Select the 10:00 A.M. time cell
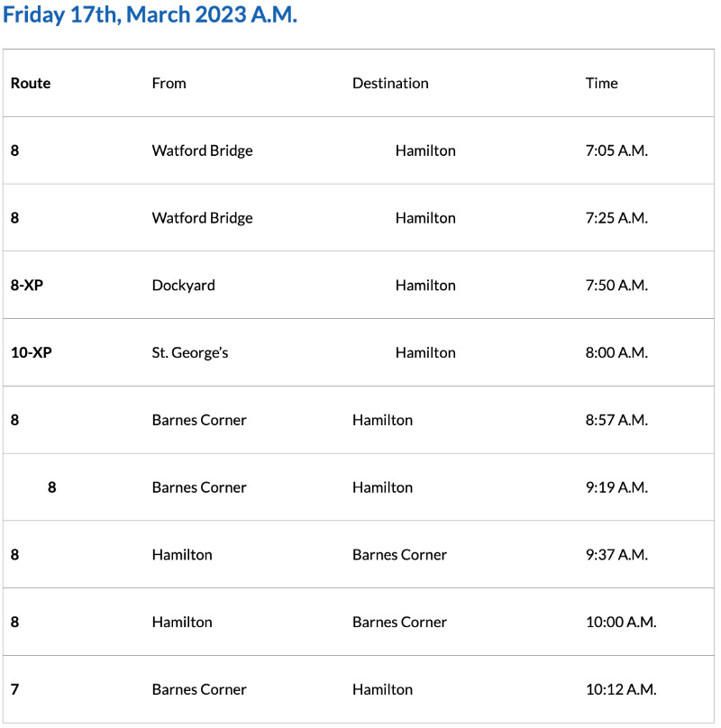721x728 pixels. click(621, 622)
